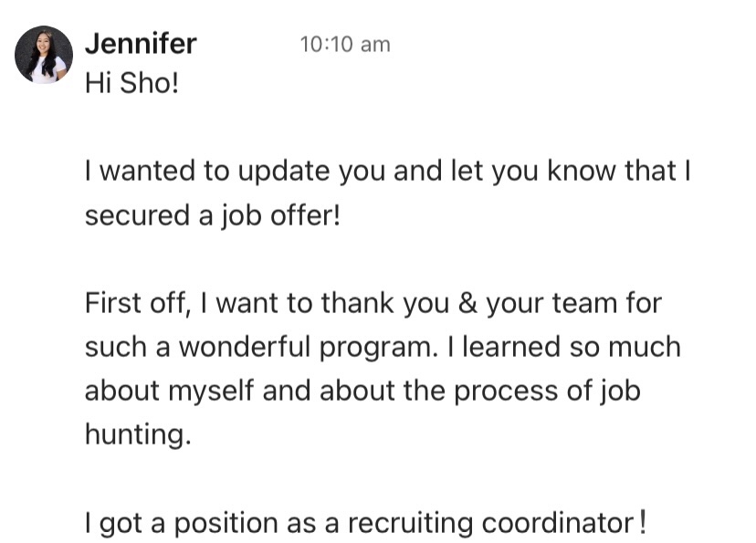Open the sender name Jennifer
This screenshot has width=756, height=543.
pyautogui.click(x=140, y=44)
